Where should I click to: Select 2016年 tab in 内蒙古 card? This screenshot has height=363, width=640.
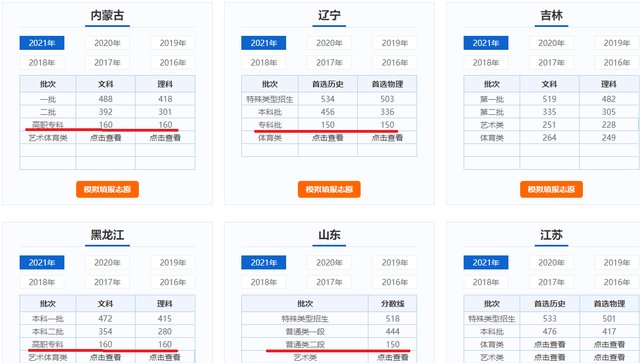coord(173,62)
